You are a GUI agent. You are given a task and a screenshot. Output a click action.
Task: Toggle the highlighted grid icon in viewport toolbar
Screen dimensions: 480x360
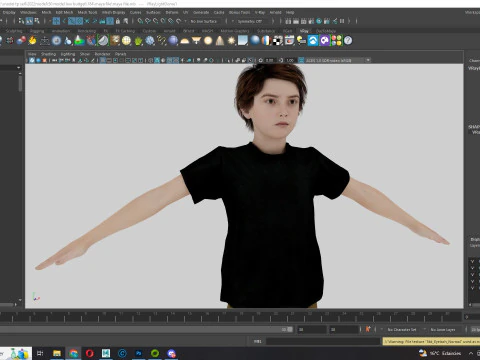tap(103, 60)
